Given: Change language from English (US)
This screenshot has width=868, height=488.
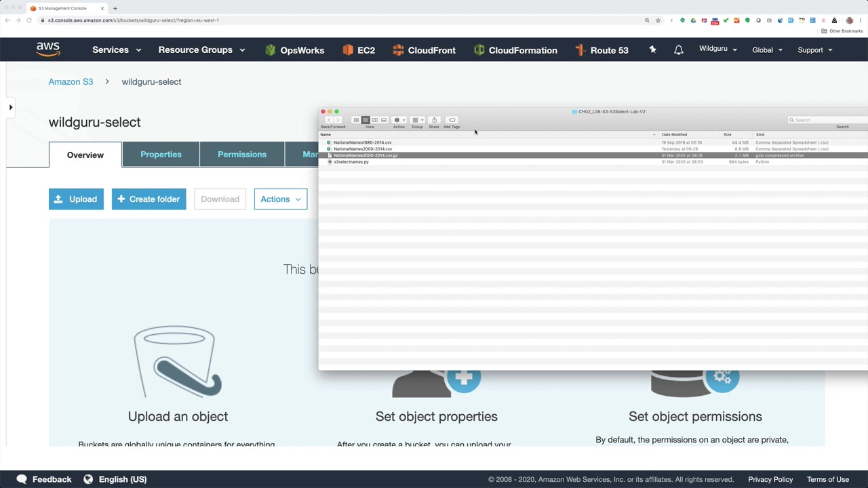Looking at the screenshot, I should pyautogui.click(x=115, y=479).
